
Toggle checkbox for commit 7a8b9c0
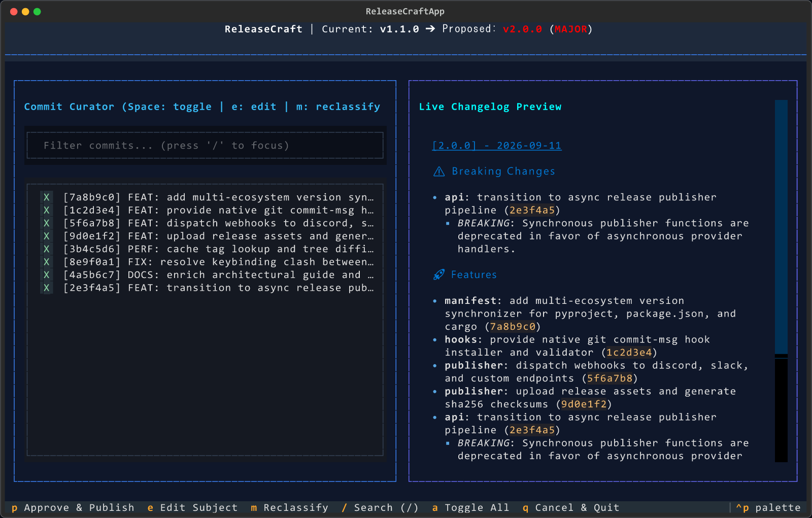(46, 197)
